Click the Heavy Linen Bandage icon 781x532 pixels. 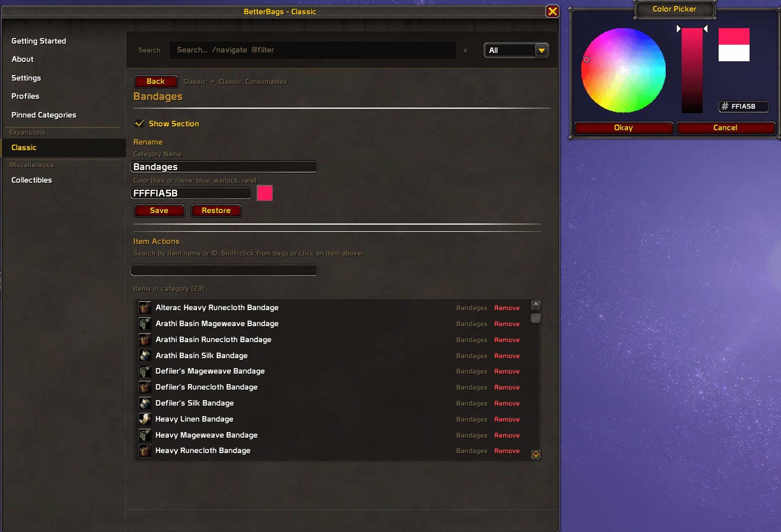coord(145,419)
